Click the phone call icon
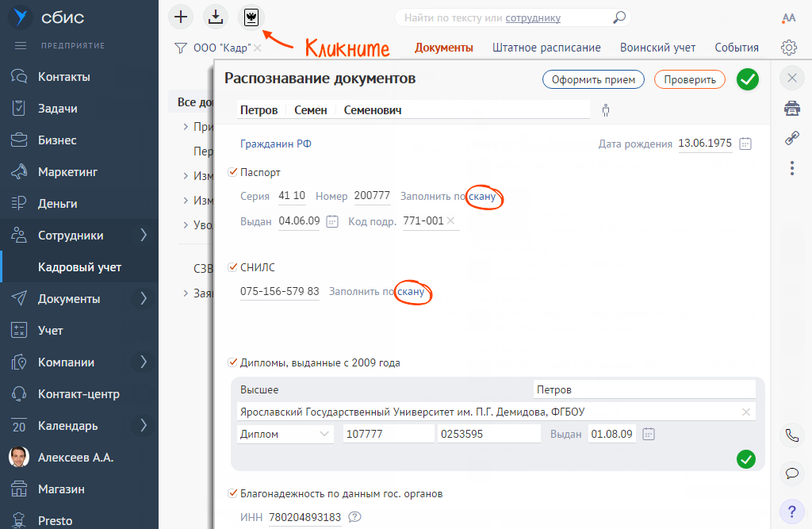 (791, 435)
